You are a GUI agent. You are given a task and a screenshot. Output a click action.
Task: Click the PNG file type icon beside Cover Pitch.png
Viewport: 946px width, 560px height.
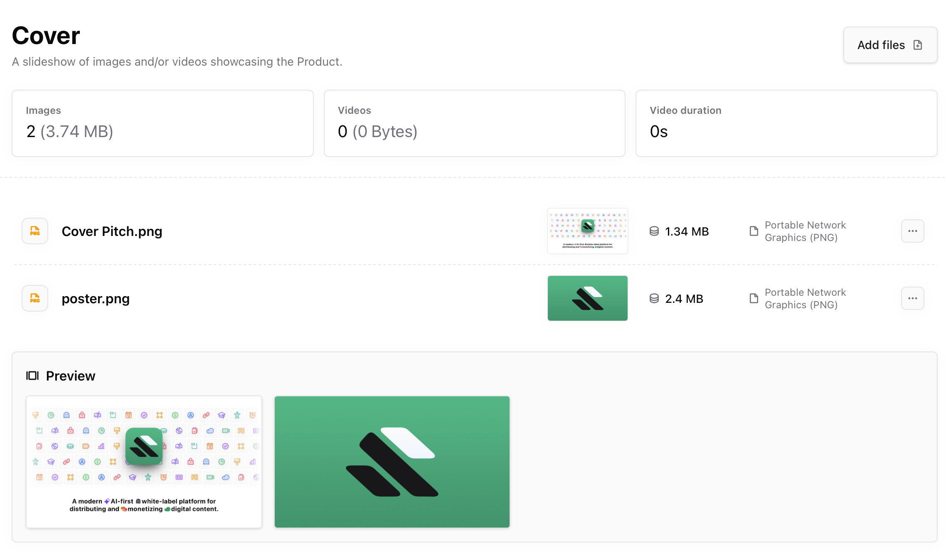pos(34,231)
